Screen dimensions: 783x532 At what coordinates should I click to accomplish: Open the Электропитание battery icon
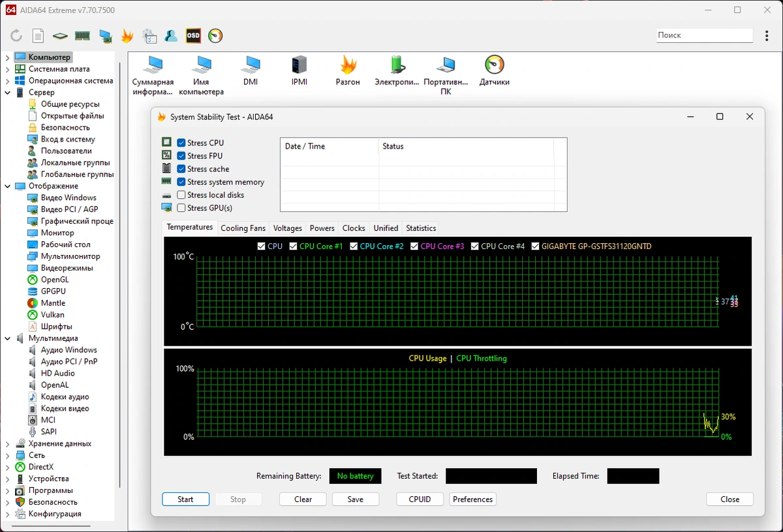click(397, 71)
